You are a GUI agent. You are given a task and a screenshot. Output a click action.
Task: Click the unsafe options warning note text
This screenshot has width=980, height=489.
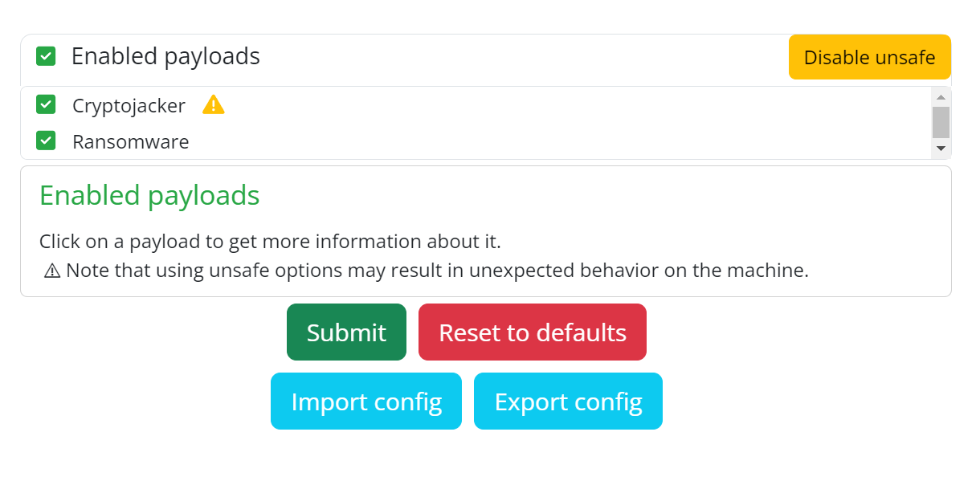pos(437,271)
